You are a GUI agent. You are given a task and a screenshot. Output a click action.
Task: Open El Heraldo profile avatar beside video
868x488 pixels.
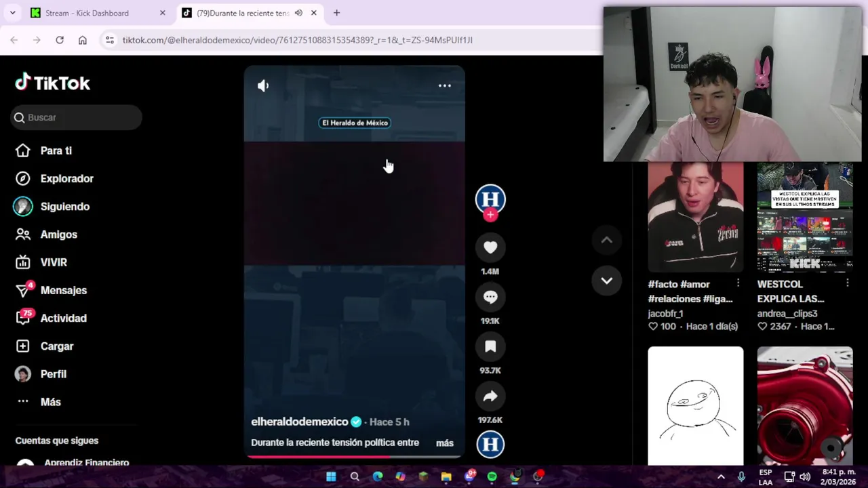click(x=490, y=199)
